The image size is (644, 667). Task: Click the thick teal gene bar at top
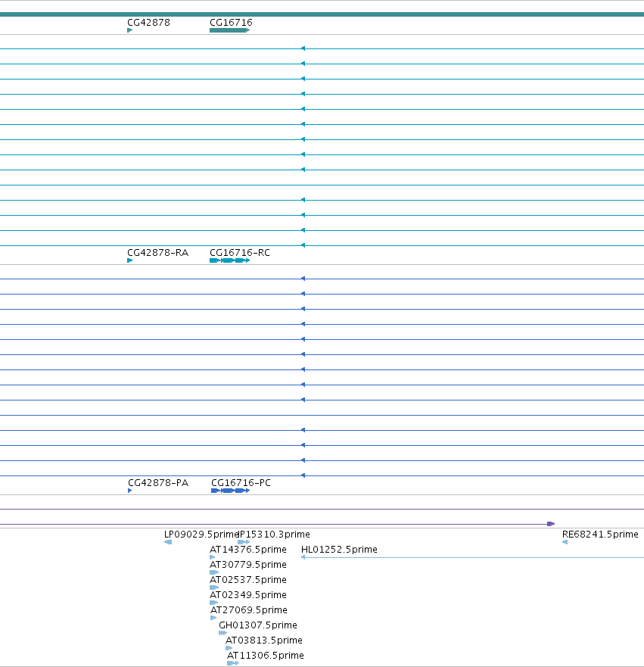(322, 14)
